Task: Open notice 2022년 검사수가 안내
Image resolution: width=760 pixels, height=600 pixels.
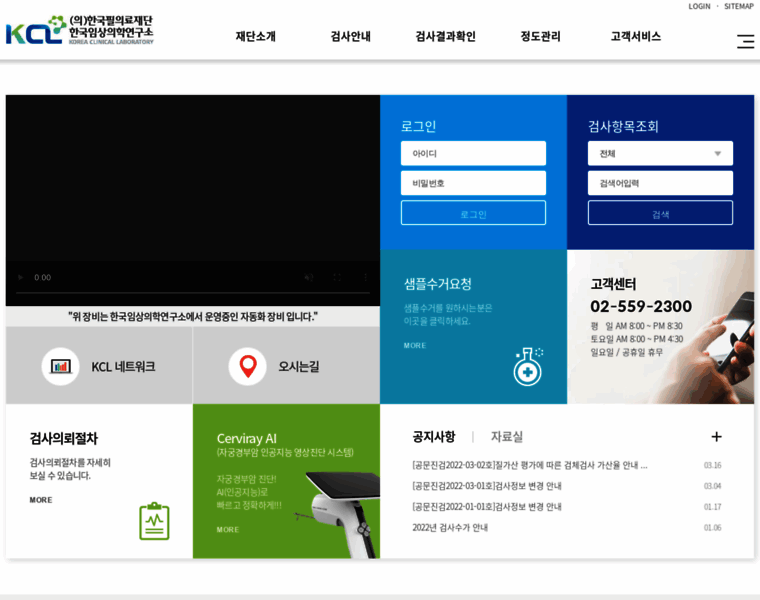Action: (x=450, y=528)
